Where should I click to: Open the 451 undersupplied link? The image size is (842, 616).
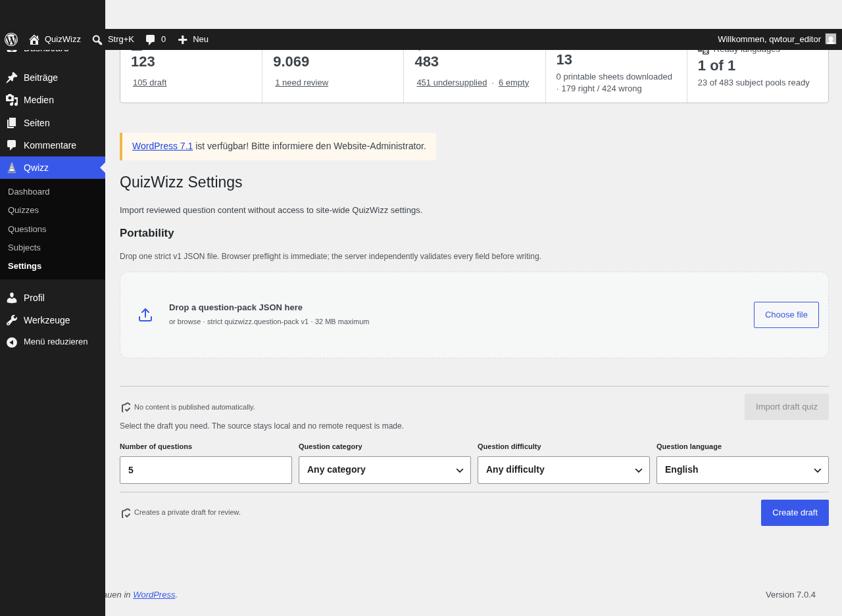[x=451, y=83]
